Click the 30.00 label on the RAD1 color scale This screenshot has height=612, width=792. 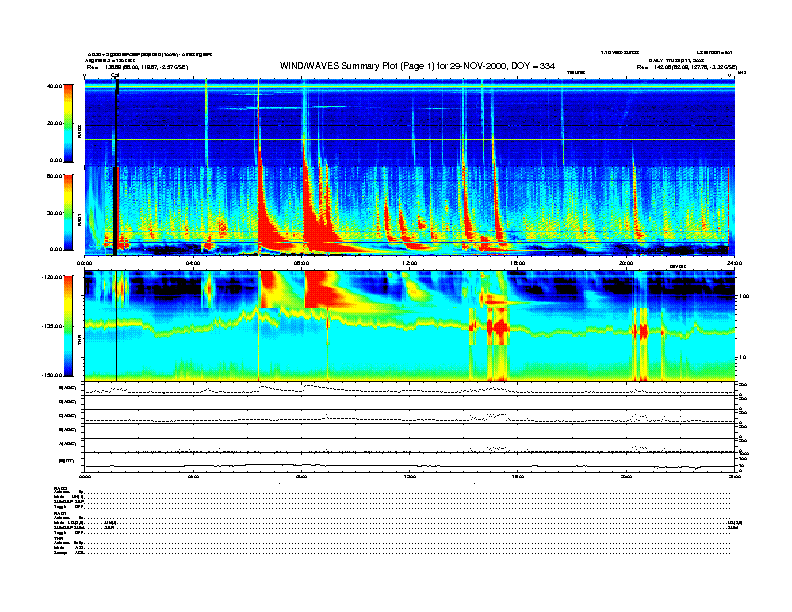(x=54, y=213)
